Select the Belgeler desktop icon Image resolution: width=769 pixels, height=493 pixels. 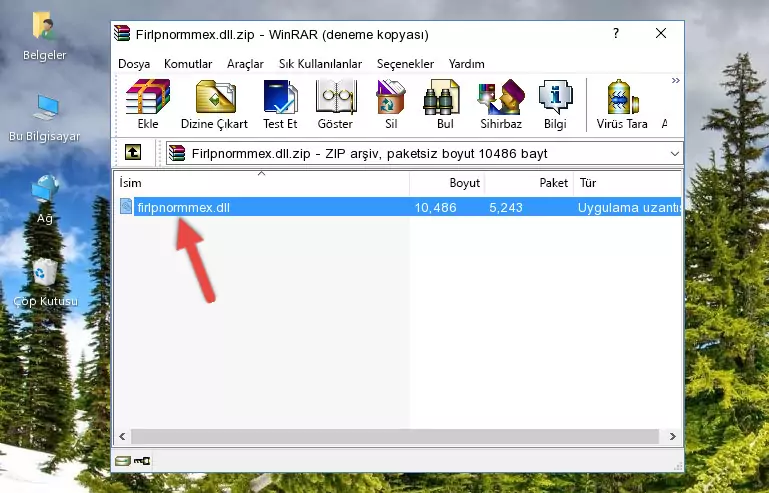(45, 36)
